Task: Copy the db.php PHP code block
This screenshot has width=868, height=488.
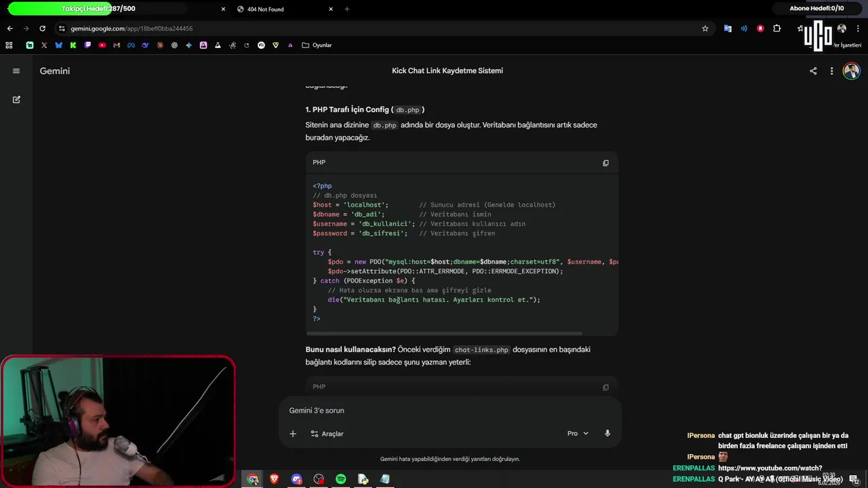Action: point(606,163)
